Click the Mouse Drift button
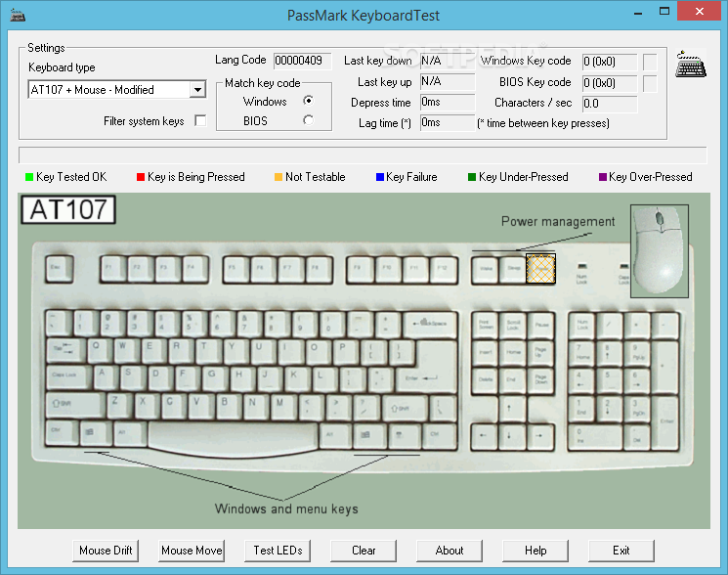The image size is (728, 575). pyautogui.click(x=106, y=551)
